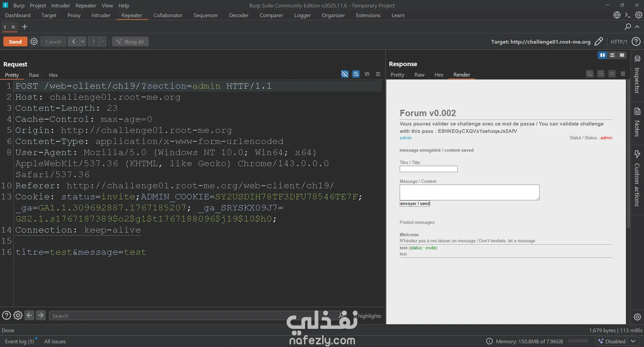The width and height of the screenshot is (644, 347).
Task: Click envoyer / send button
Action: [415, 203]
